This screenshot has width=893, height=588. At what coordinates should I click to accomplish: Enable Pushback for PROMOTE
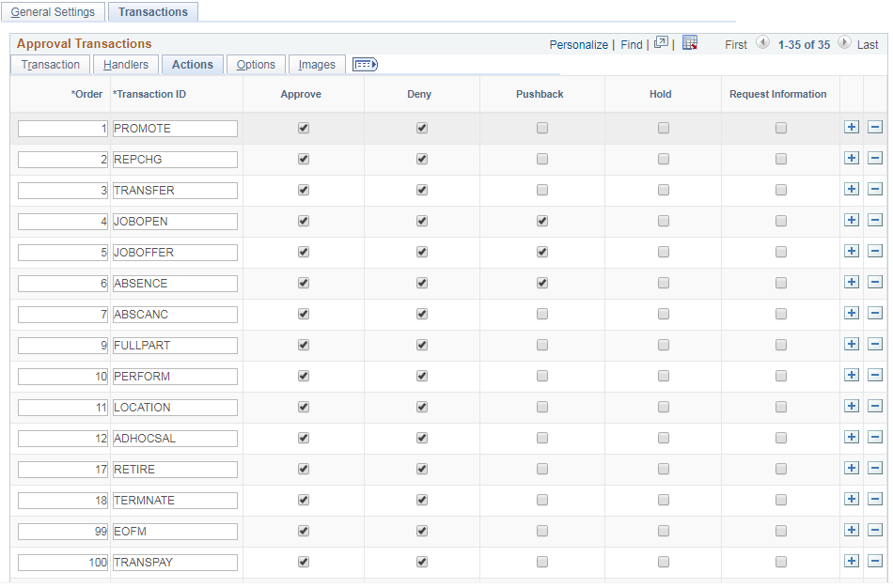point(541,128)
